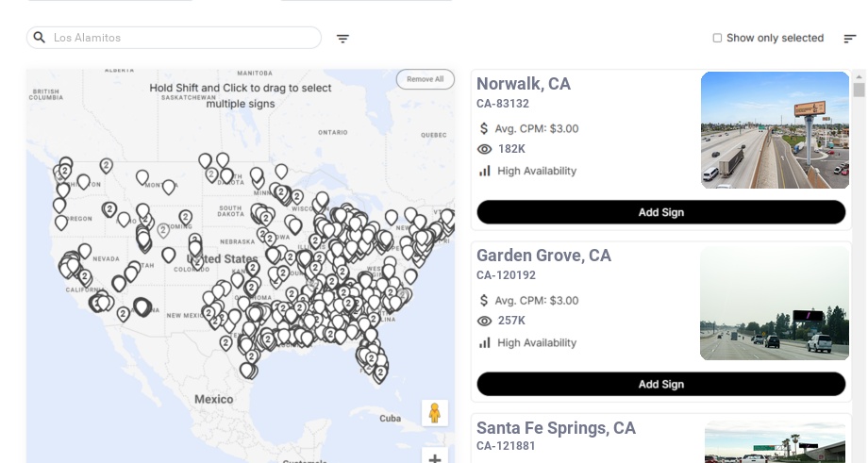Open the Garden Grove billboard photo
Viewport: 868px width, 463px height.
coord(775,303)
